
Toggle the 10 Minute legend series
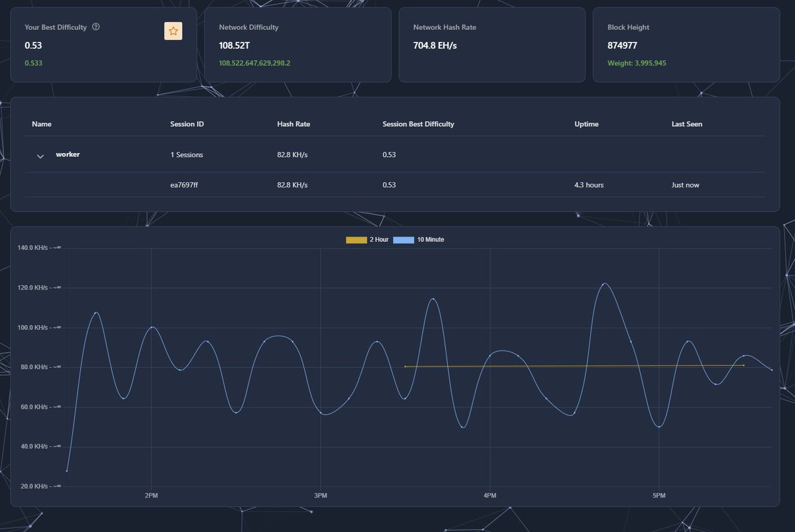pyautogui.click(x=419, y=240)
